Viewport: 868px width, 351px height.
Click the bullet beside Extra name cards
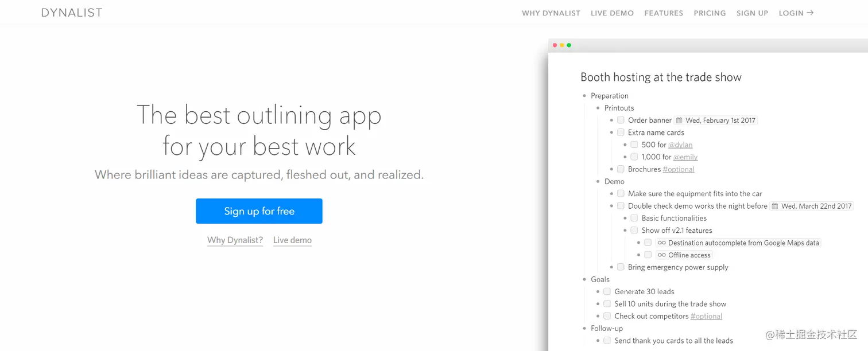[612, 132]
